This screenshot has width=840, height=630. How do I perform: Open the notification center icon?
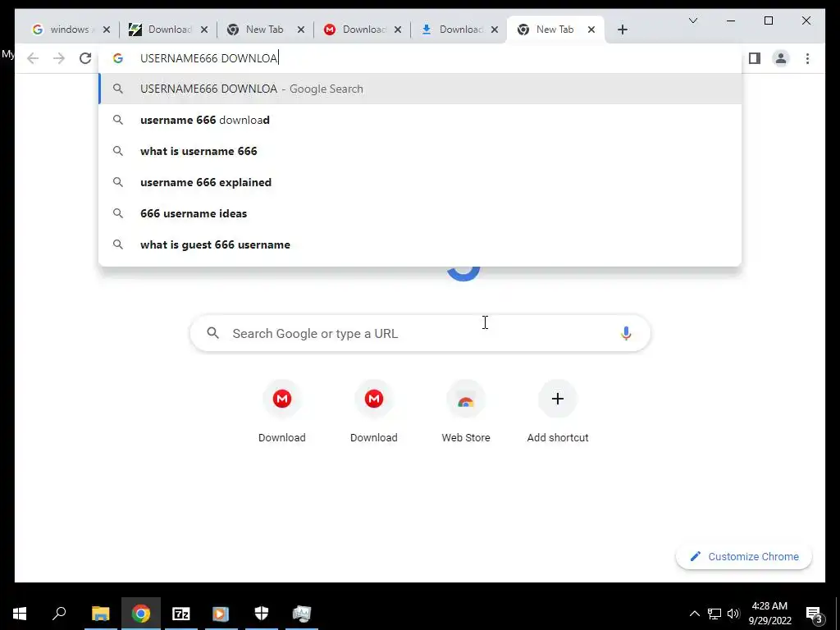(x=813, y=614)
